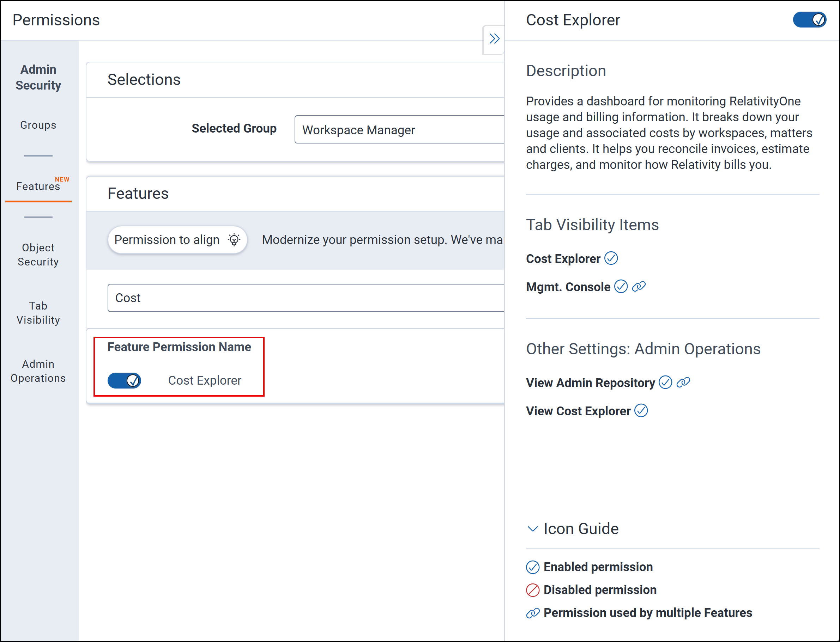Click the multiple Features link legend icon
The height and width of the screenshot is (642, 840).
tap(533, 613)
